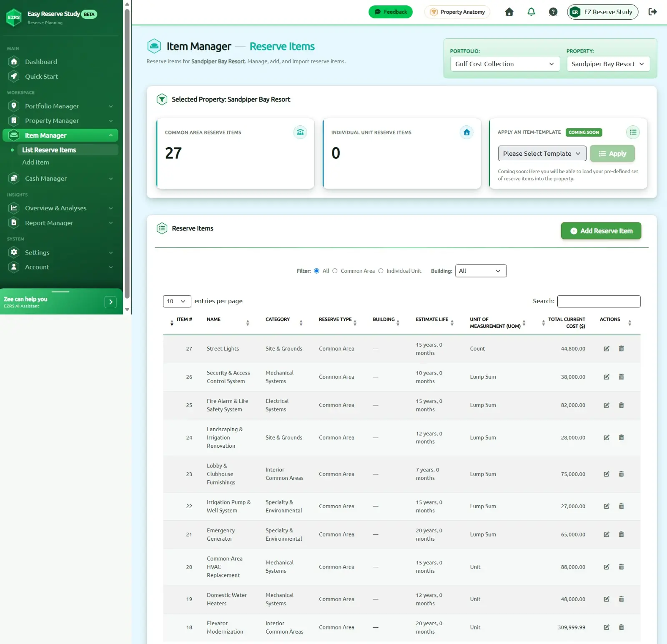Expand the Settings menu
The image size is (667, 644).
point(60,252)
